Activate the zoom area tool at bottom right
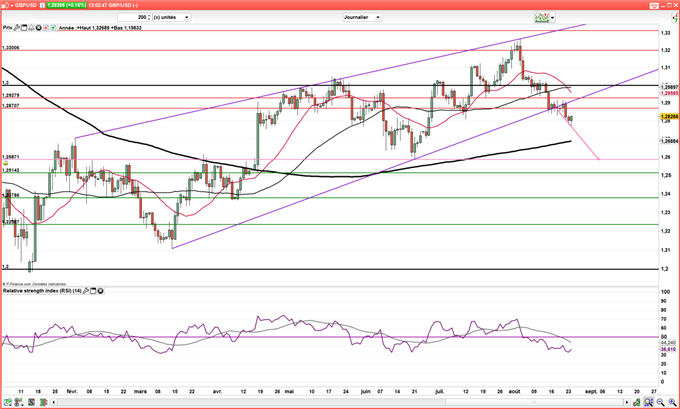 click(649, 402)
